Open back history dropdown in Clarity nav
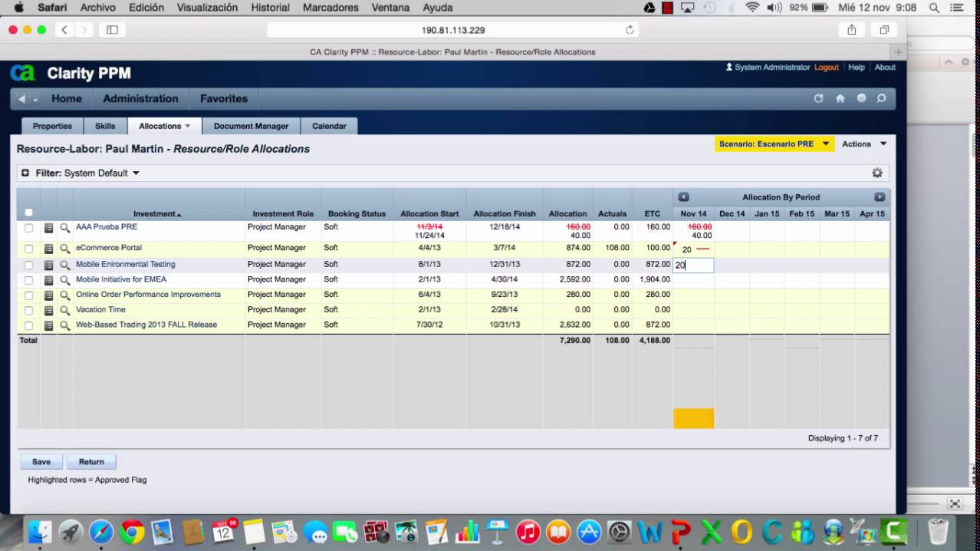This screenshot has height=551, width=980. click(x=35, y=99)
